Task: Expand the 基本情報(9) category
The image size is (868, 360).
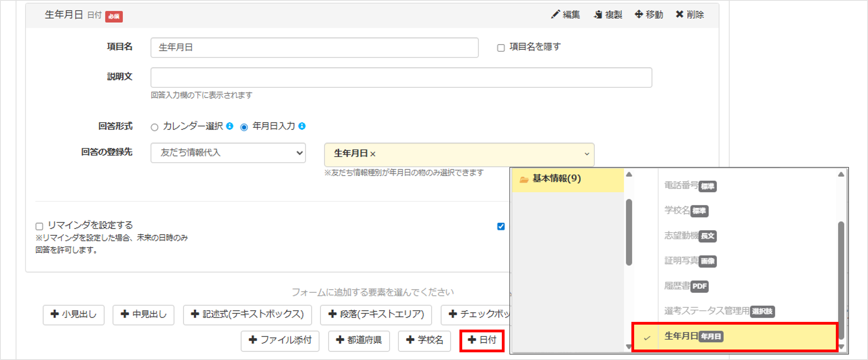Action: pyautogui.click(x=556, y=179)
